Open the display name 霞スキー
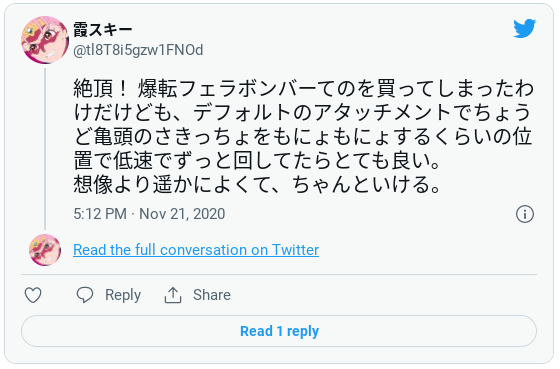Screen dimensions: 560x369 pos(103,30)
